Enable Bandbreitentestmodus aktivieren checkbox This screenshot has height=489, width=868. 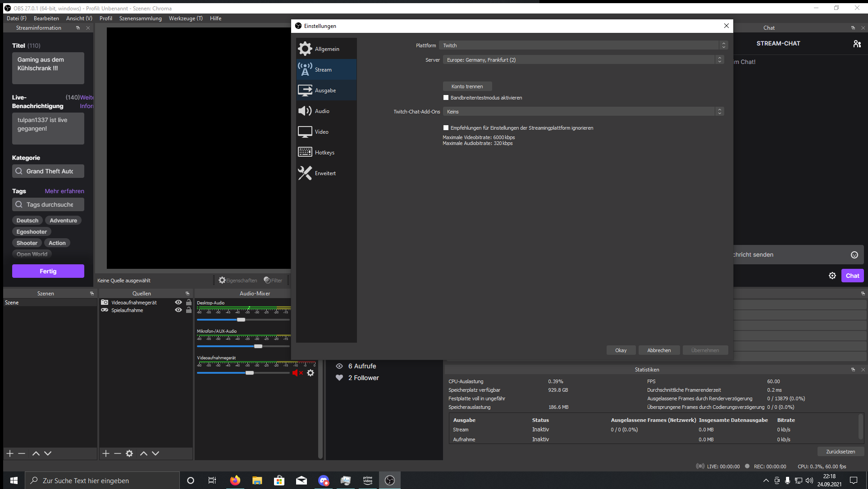(446, 98)
